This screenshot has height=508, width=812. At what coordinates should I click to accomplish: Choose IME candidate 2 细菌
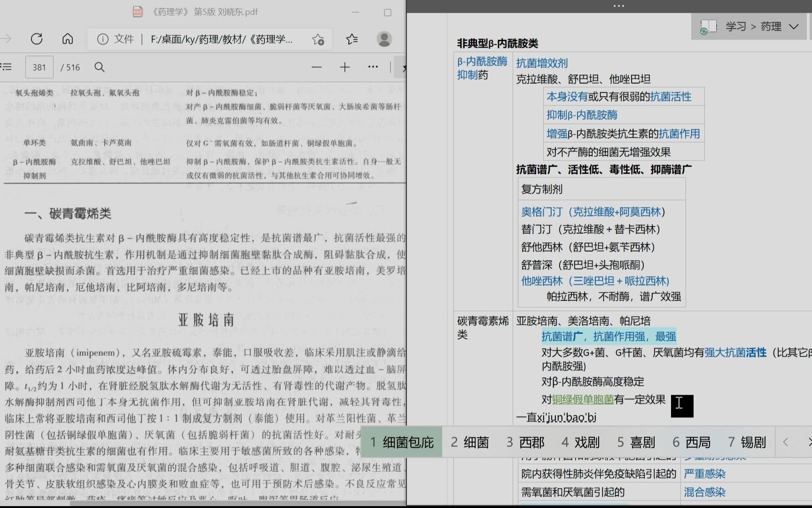(x=470, y=442)
